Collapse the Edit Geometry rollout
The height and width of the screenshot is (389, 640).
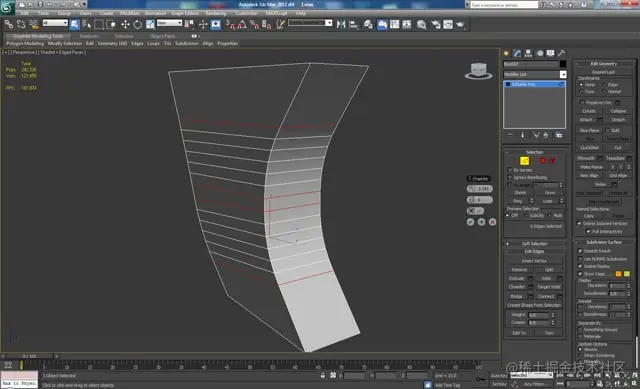pos(604,64)
